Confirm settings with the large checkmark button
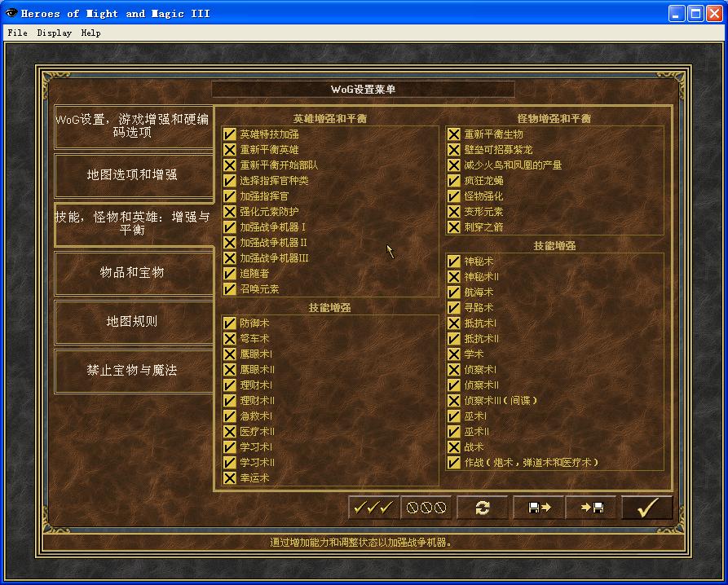 click(647, 508)
